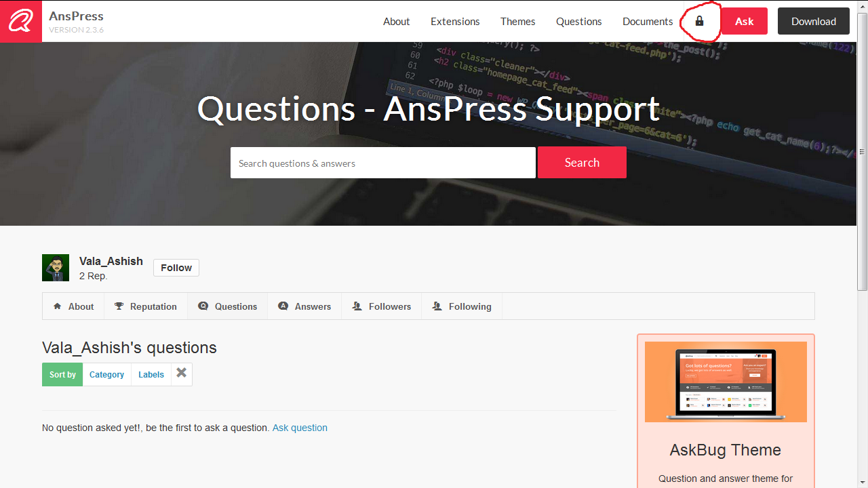The width and height of the screenshot is (868, 488).
Task: Focus the Search questions & answers field
Action: click(x=383, y=163)
